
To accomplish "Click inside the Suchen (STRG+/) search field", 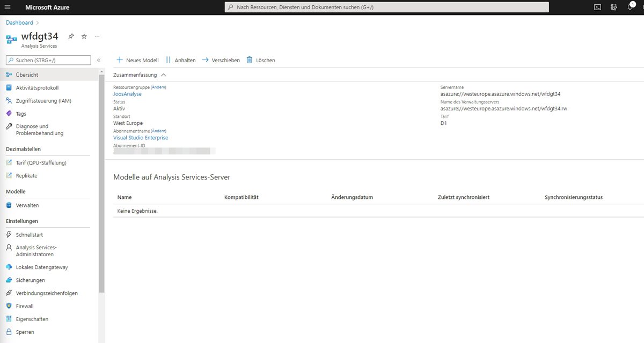I will coord(48,59).
